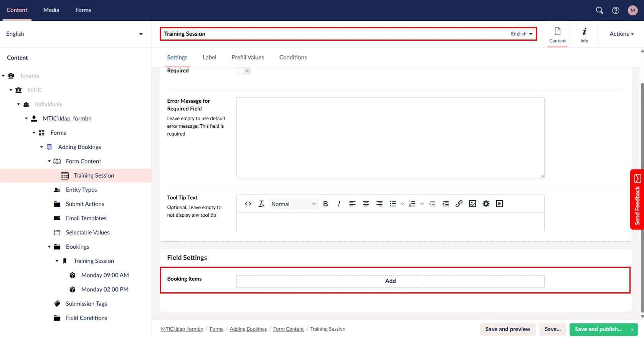Apply italic formatting in Tool Tip editor
This screenshot has height=338, width=644.
339,204
